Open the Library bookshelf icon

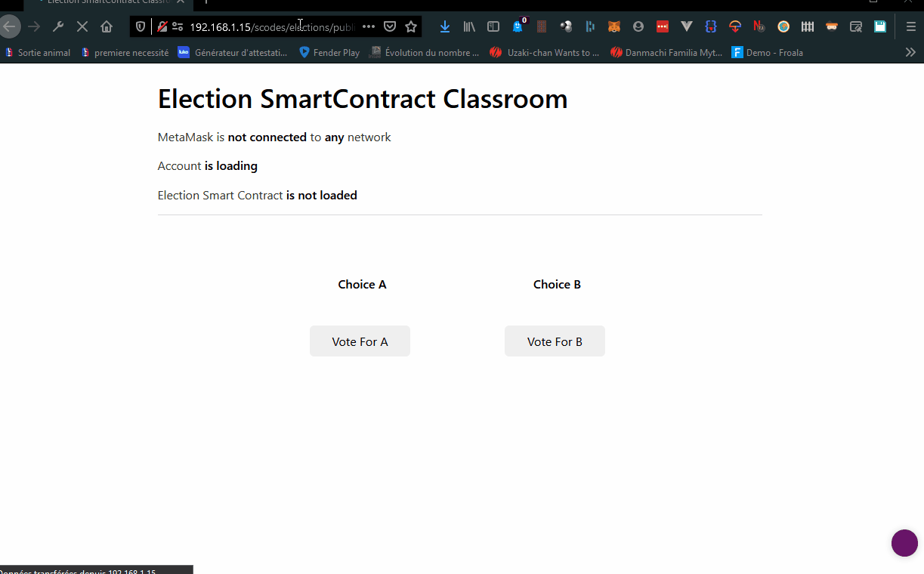(x=469, y=26)
